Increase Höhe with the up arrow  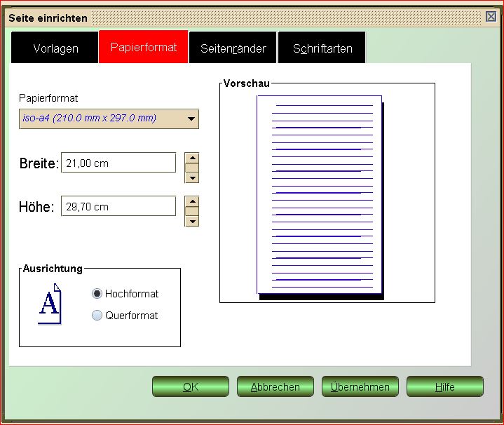(x=192, y=201)
